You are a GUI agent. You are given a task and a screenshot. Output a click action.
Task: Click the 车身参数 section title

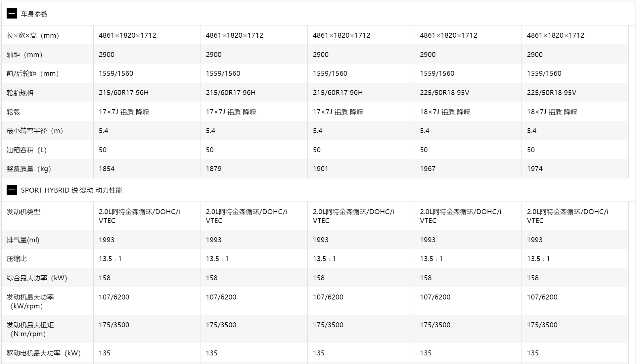34,14
